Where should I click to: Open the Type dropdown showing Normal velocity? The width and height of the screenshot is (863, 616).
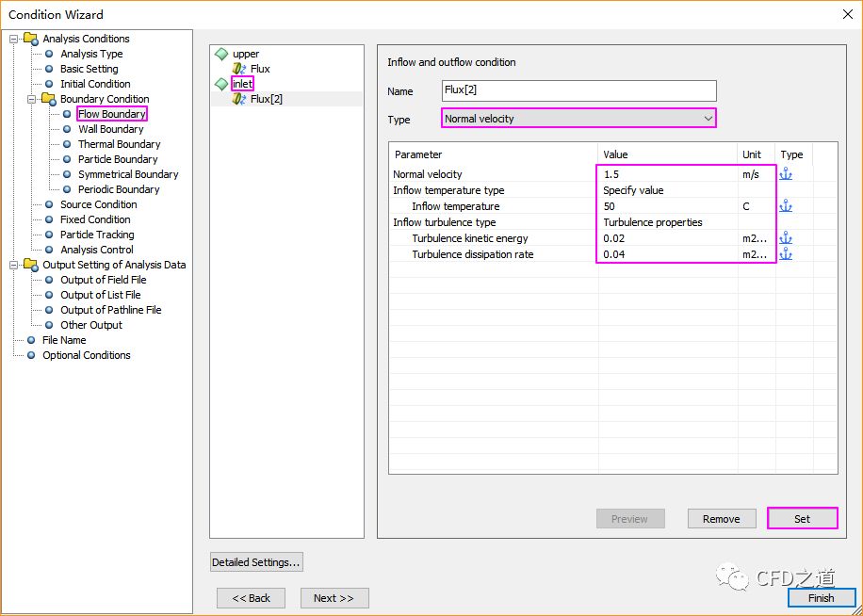pyautogui.click(x=578, y=119)
